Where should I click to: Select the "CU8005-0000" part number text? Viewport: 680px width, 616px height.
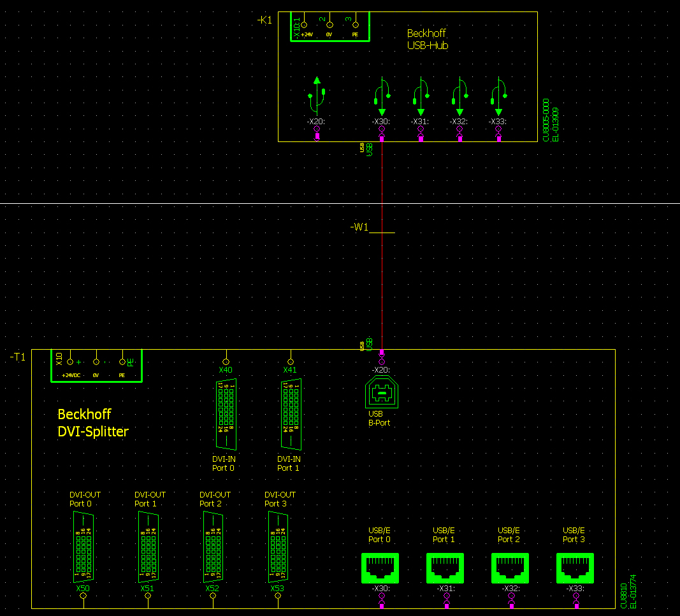(x=546, y=120)
